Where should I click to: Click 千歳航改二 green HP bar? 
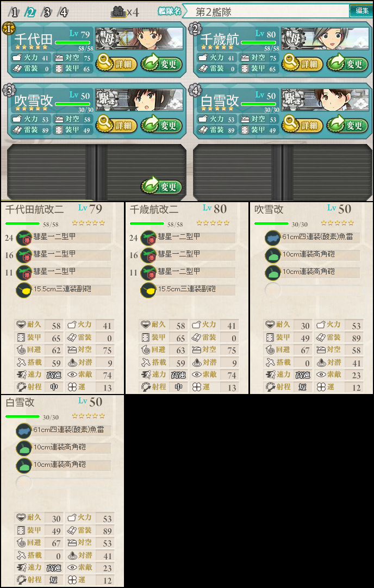point(147,224)
